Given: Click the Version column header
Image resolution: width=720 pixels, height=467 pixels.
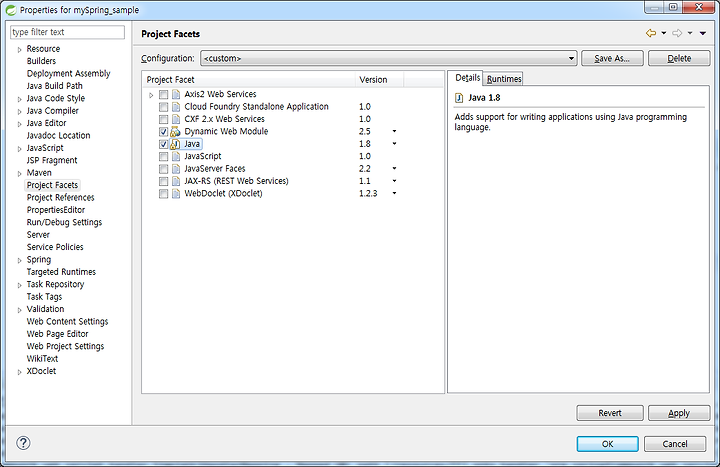Looking at the screenshot, I should (379, 79).
